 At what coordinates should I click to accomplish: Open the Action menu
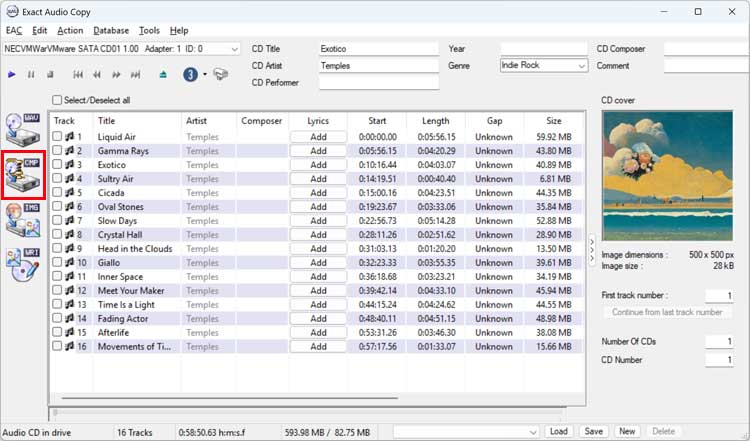pos(70,30)
